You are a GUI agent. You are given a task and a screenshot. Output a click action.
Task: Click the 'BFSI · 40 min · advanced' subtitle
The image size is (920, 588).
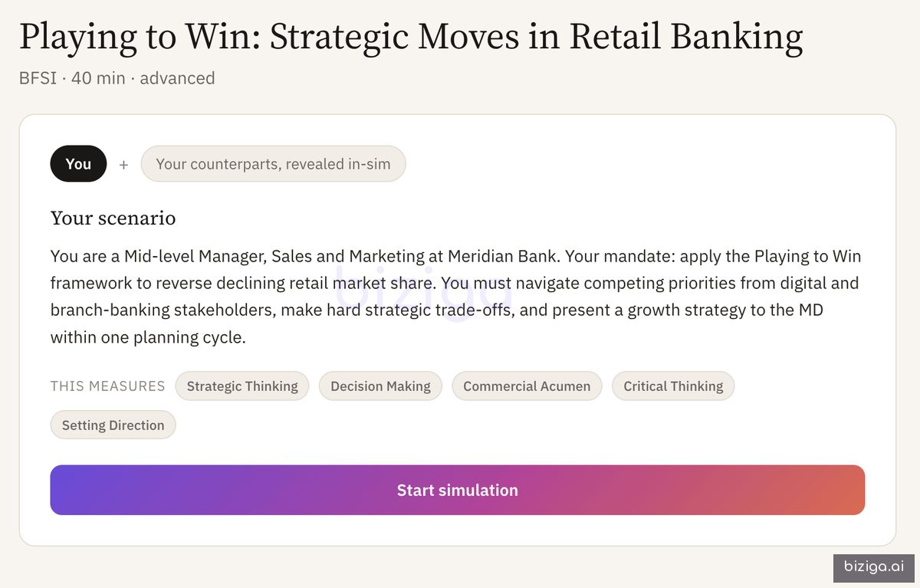(x=117, y=78)
